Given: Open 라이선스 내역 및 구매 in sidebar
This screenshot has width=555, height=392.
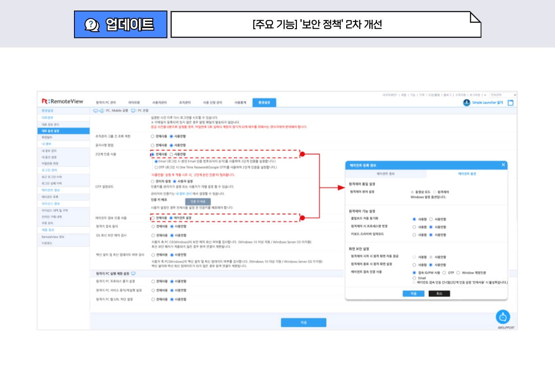Looking at the screenshot, I should [x=55, y=210].
